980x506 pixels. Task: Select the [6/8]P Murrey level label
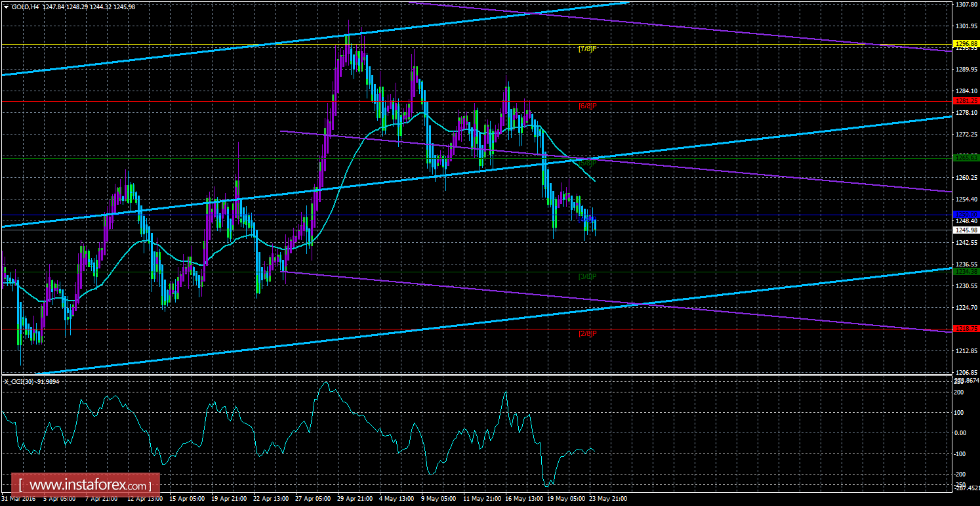[x=587, y=106]
